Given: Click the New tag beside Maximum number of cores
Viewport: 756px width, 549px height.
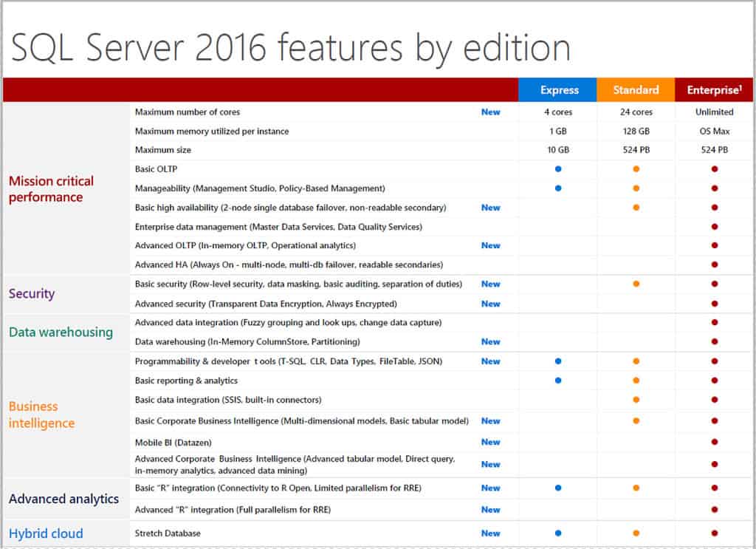Looking at the screenshot, I should click(x=490, y=112).
